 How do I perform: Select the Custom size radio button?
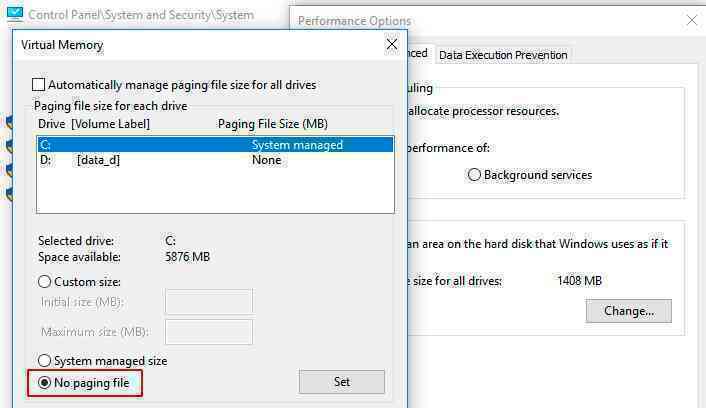click(44, 282)
